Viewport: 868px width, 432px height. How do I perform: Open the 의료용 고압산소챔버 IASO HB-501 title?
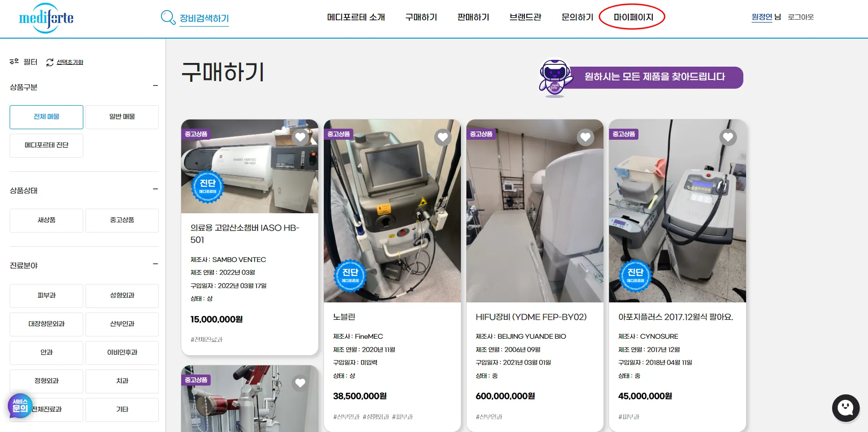coord(245,233)
